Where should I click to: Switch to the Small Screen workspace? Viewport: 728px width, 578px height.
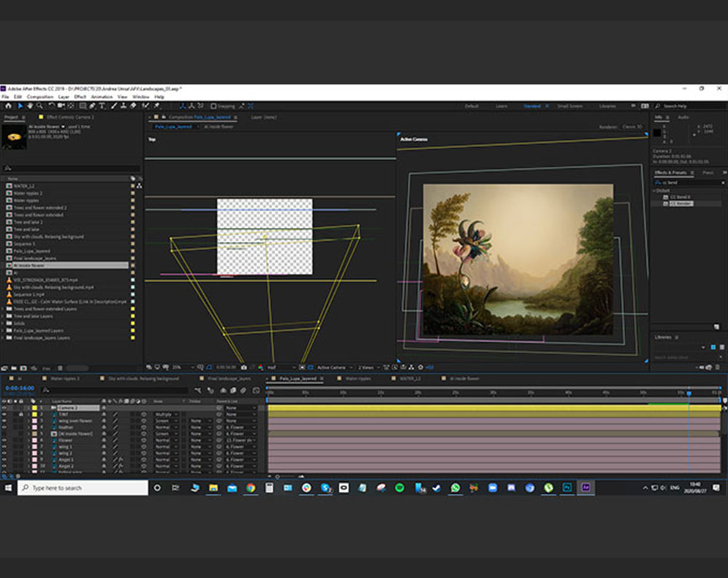pos(569,106)
